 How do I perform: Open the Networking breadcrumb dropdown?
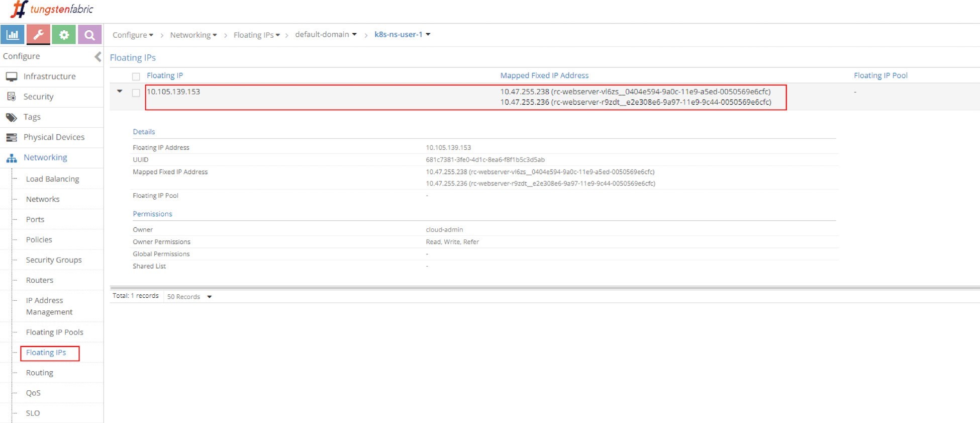coord(193,35)
